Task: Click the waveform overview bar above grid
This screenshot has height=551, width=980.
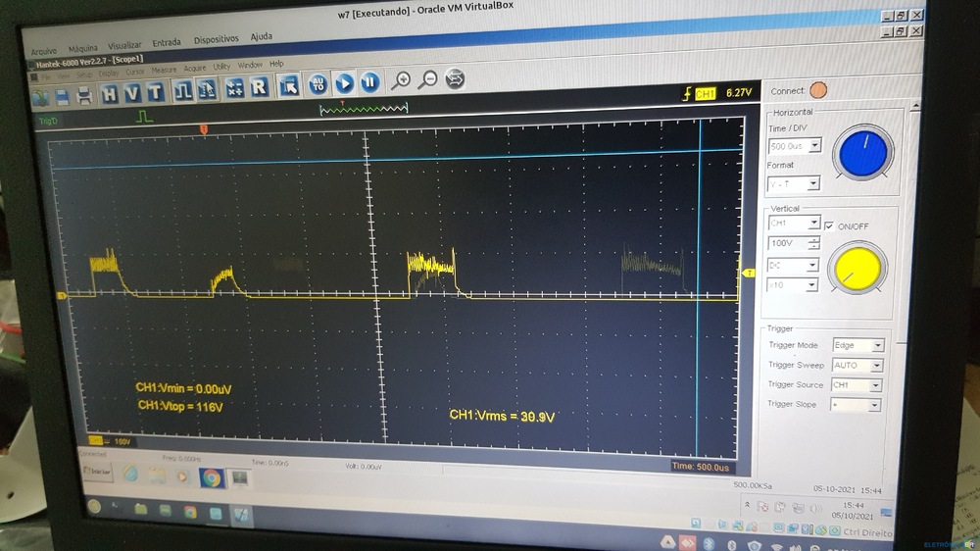Action: (364, 109)
